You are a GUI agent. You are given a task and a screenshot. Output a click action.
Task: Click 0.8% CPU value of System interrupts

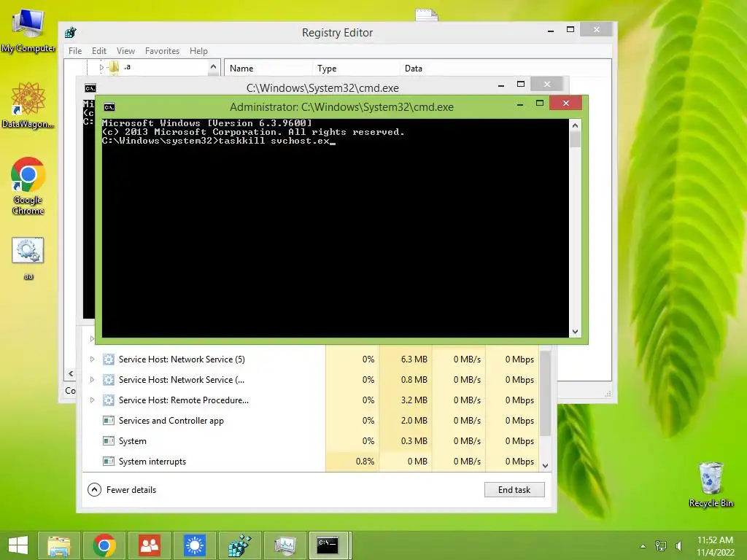pyautogui.click(x=365, y=462)
